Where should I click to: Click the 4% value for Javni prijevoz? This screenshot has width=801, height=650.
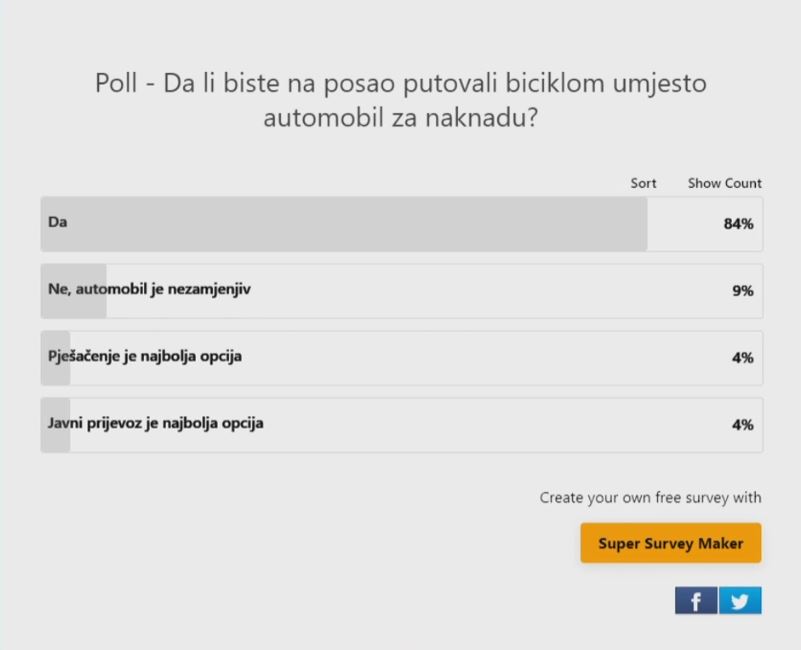coord(742,425)
